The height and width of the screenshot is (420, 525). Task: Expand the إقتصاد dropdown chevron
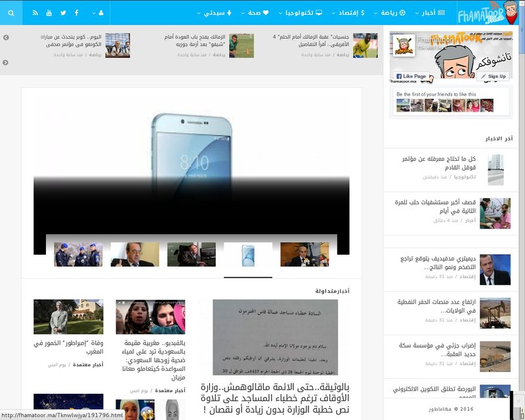pos(333,13)
